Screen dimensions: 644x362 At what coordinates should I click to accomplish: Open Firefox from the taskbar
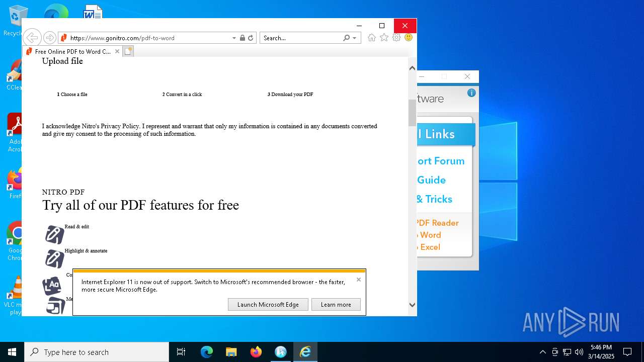256,352
